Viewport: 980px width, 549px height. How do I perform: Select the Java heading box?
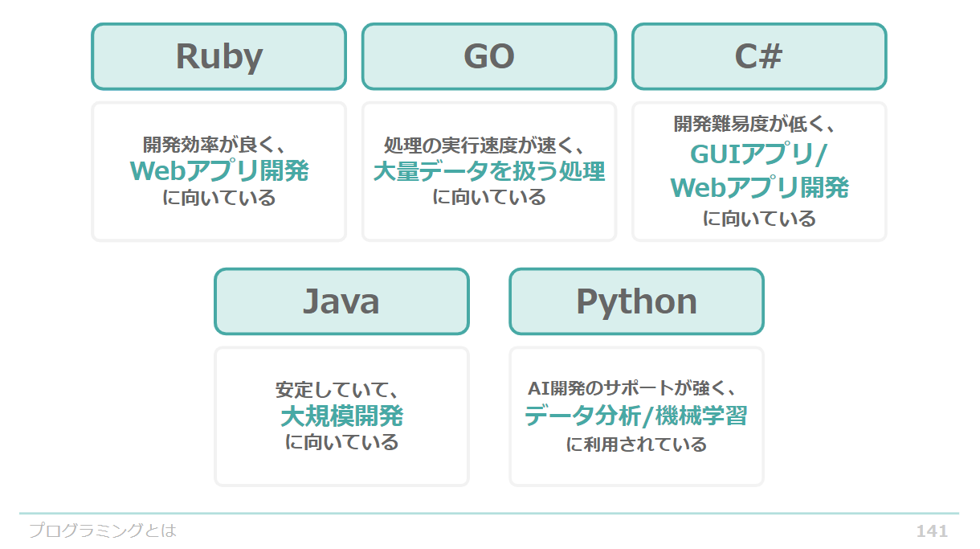point(341,301)
